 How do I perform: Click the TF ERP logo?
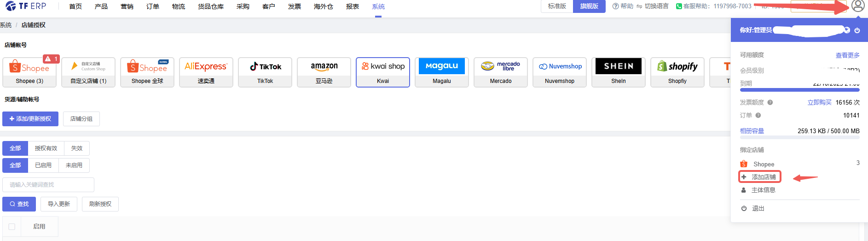point(26,6)
